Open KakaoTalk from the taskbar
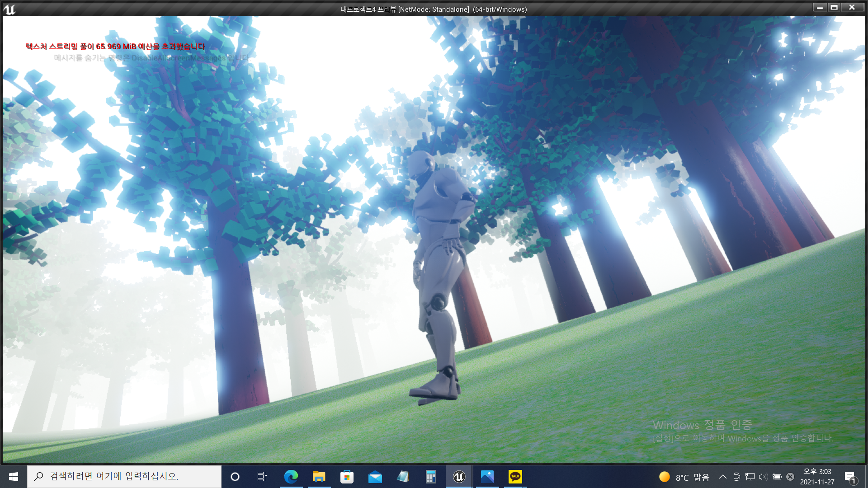 (x=515, y=477)
